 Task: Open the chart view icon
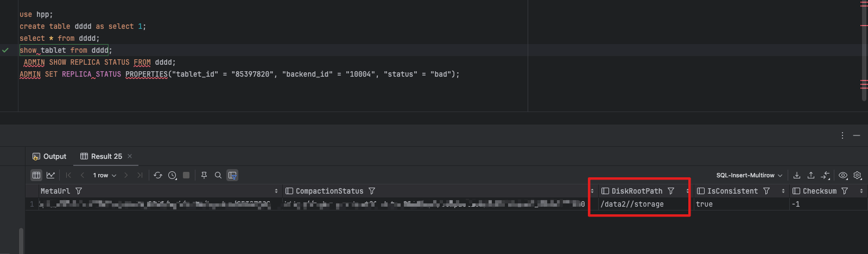pos(50,175)
